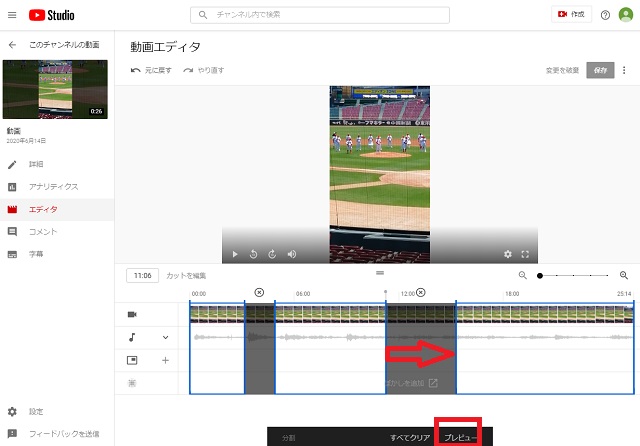Click 変更を破棄 discard changes

click(562, 70)
